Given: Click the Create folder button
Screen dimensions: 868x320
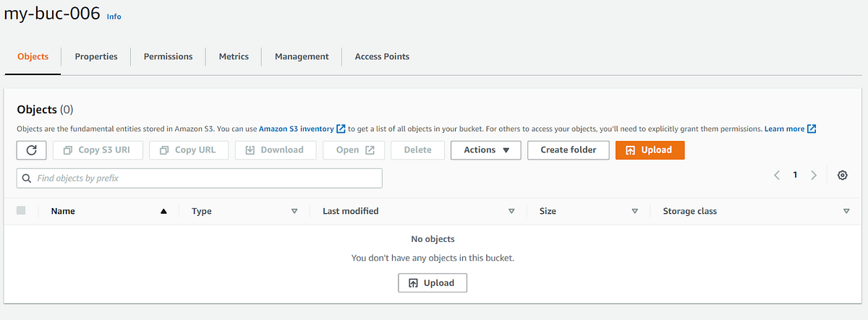Looking at the screenshot, I should pyautogui.click(x=568, y=150).
